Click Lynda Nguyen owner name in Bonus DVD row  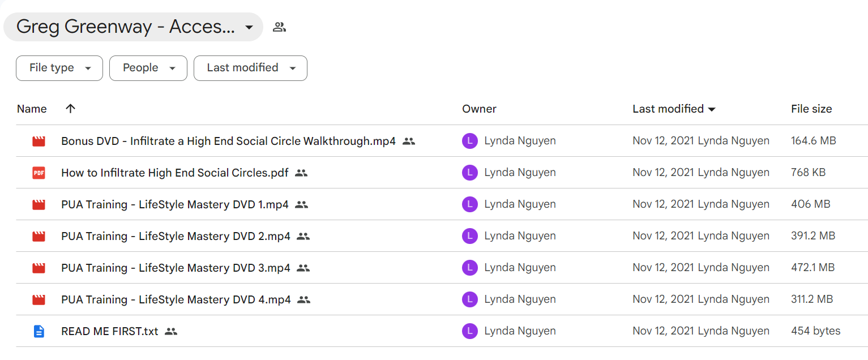[520, 142]
